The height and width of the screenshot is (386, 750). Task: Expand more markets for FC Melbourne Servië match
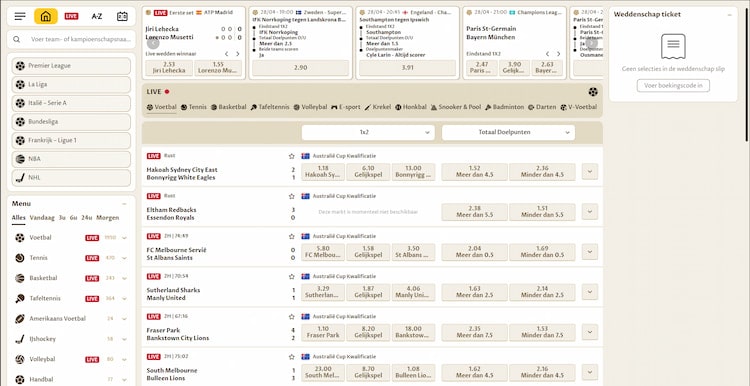(x=590, y=252)
